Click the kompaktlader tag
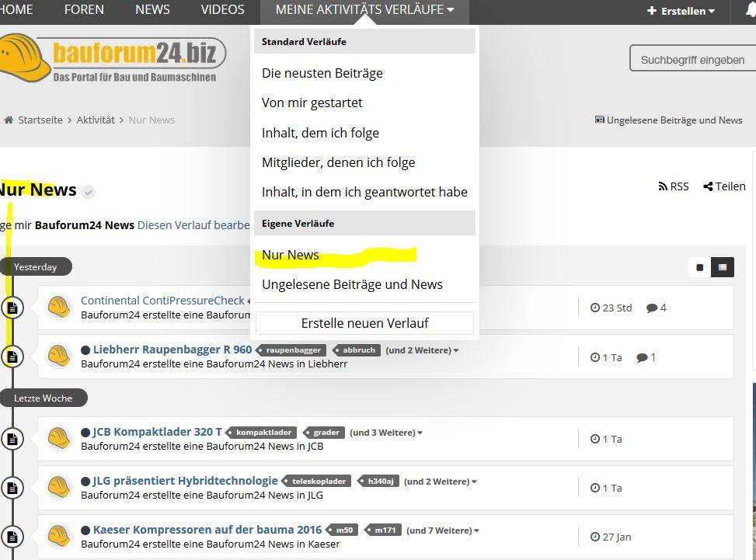The image size is (756, 560). [262, 433]
